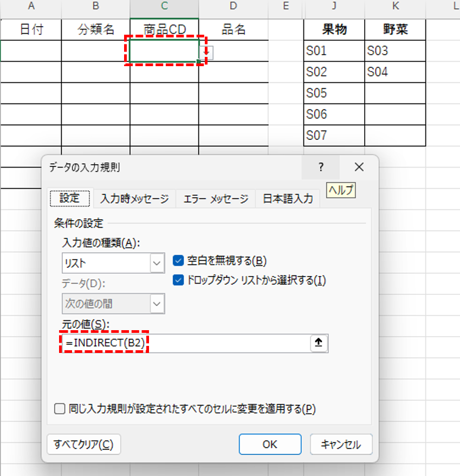The height and width of the screenshot is (476, 460).
Task: Select empty cell A2 under 日付
Action: 31,51
